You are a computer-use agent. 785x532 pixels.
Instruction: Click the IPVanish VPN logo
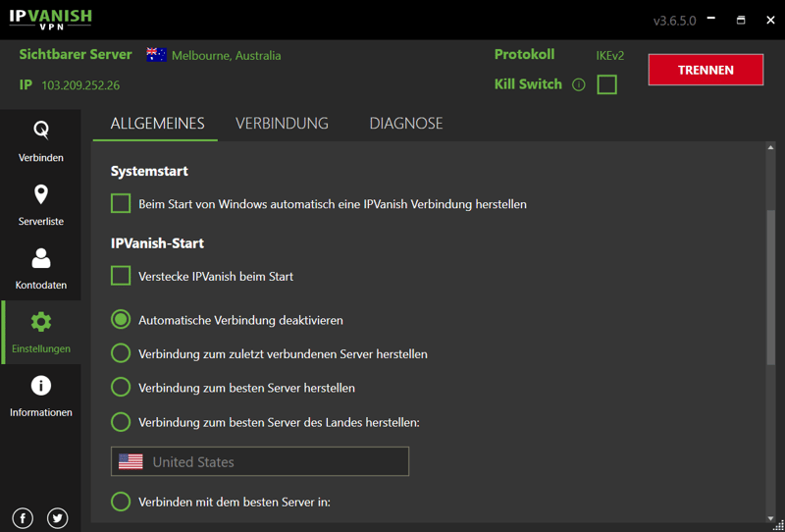[51, 19]
